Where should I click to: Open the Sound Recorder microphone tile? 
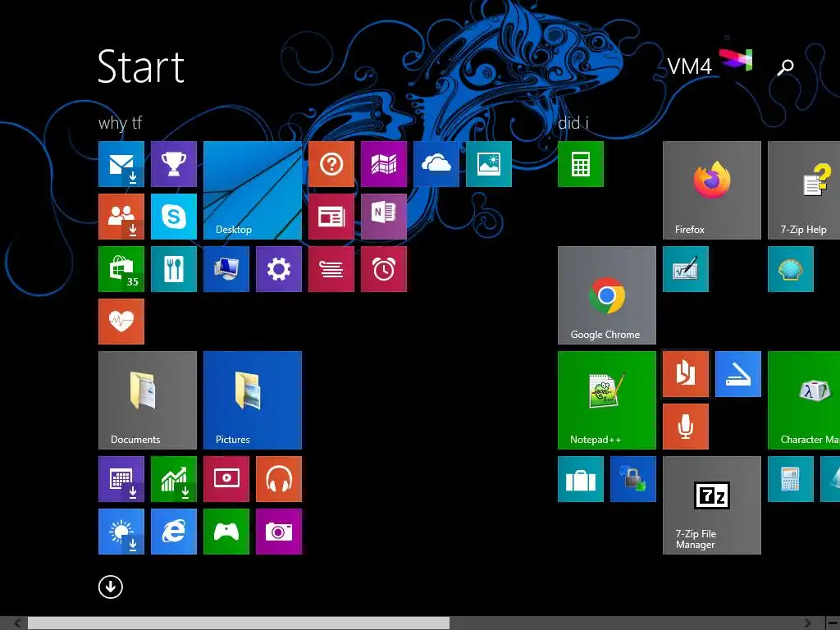pos(686,427)
